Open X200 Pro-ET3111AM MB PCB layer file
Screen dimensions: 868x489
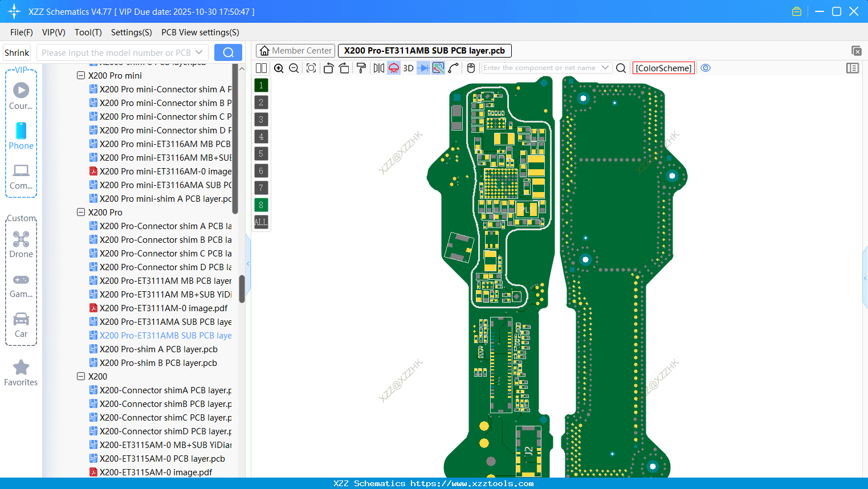(x=162, y=280)
